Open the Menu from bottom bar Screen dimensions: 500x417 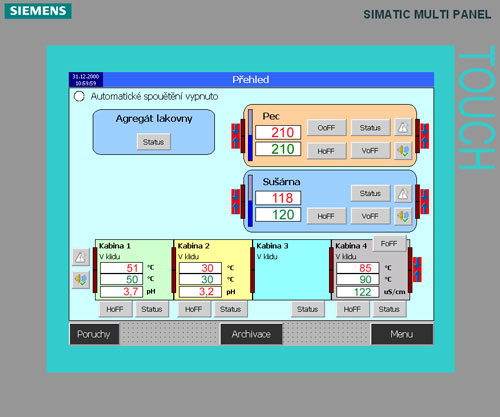point(402,334)
